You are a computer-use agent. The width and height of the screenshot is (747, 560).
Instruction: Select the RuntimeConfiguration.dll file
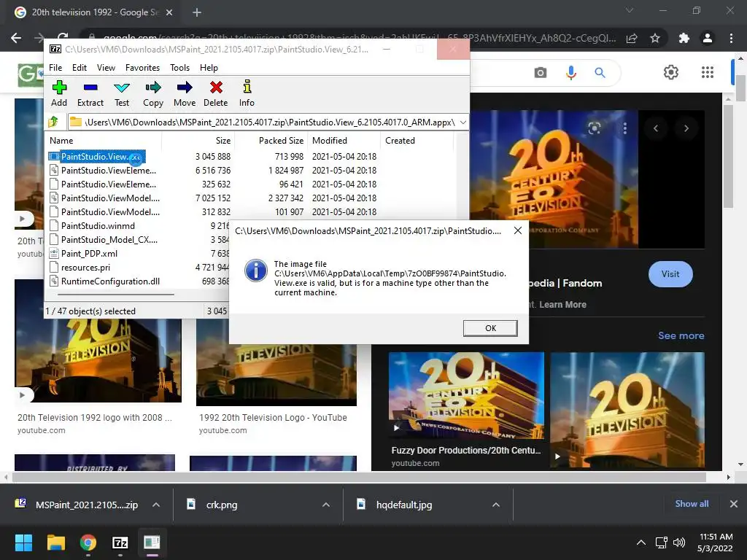point(110,281)
